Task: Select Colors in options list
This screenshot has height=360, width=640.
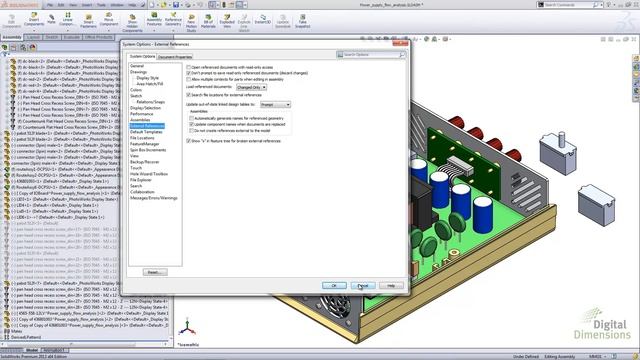Action: [x=136, y=90]
